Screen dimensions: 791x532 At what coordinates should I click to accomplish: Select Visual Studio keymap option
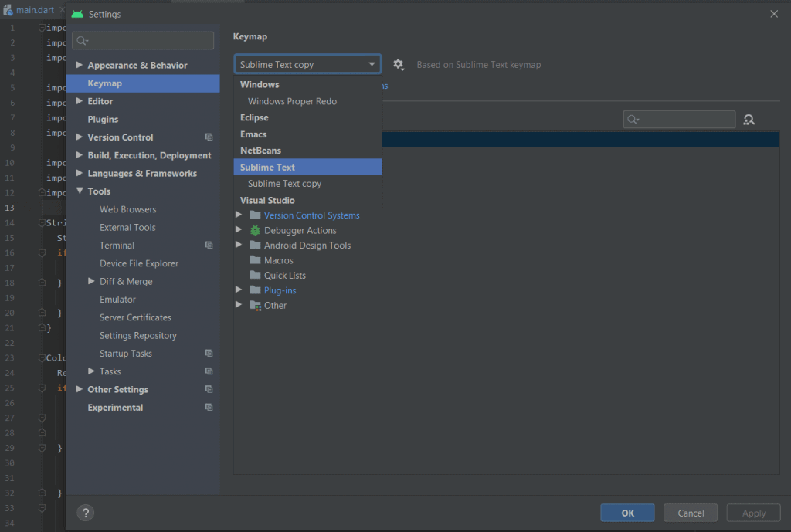point(307,200)
